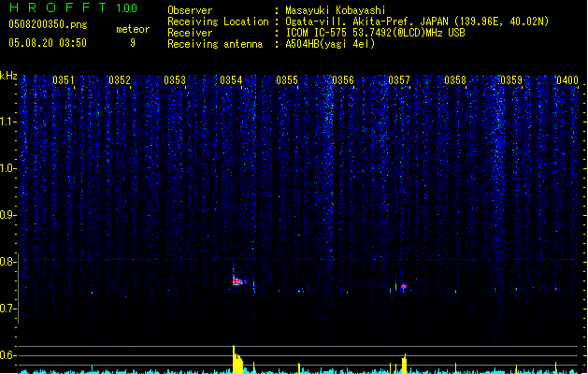The height and width of the screenshot is (374, 588).
Task: Click the 0351 time marker
Action: point(63,80)
